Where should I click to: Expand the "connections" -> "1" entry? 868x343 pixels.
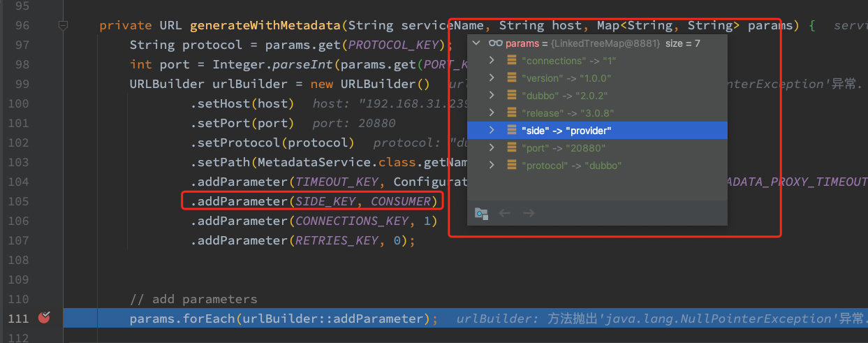point(492,61)
